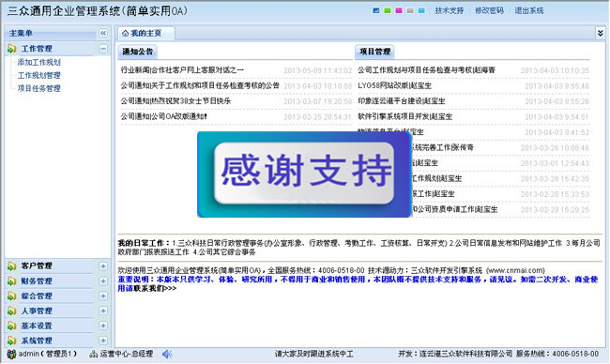
Task: Click the admin(管理员1) username text
Action: pyautogui.click(x=48, y=354)
